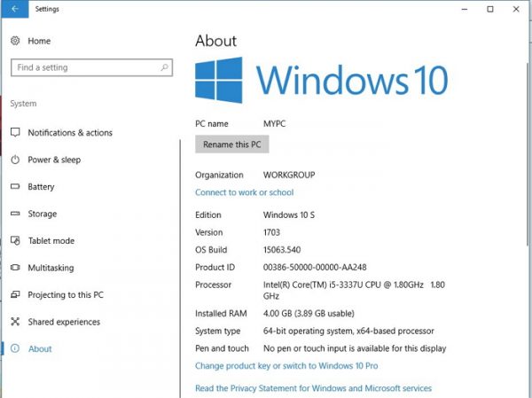The height and width of the screenshot is (398, 532).
Task: Click the PC name value MYPC
Action: click(275, 124)
